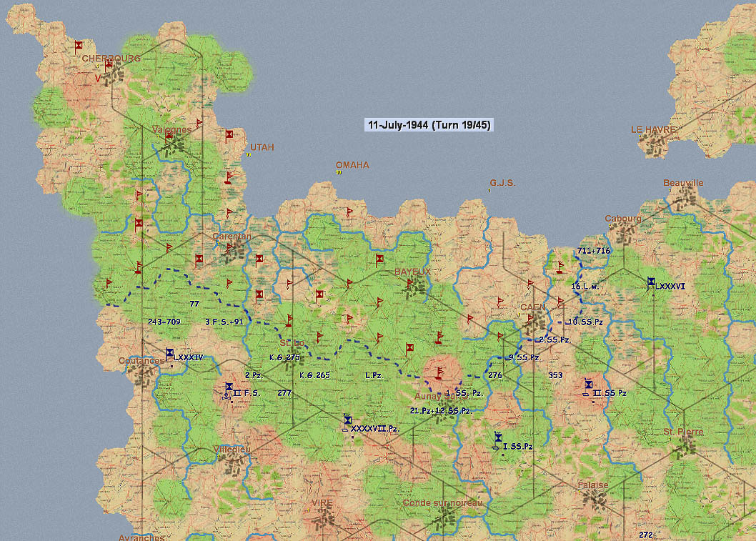This screenshot has width=756, height=541.
Task: Click the Cabourg town symbol
Action: click(x=625, y=233)
